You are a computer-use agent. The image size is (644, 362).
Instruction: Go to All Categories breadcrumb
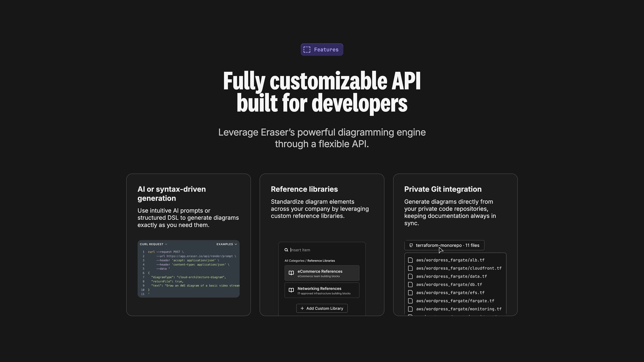click(294, 261)
